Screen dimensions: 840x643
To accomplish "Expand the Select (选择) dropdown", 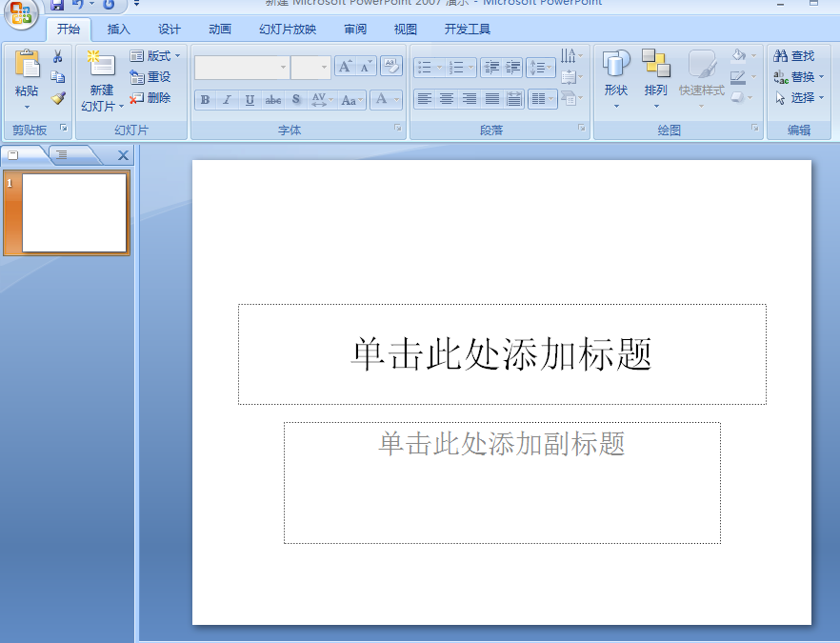I will 800,97.
